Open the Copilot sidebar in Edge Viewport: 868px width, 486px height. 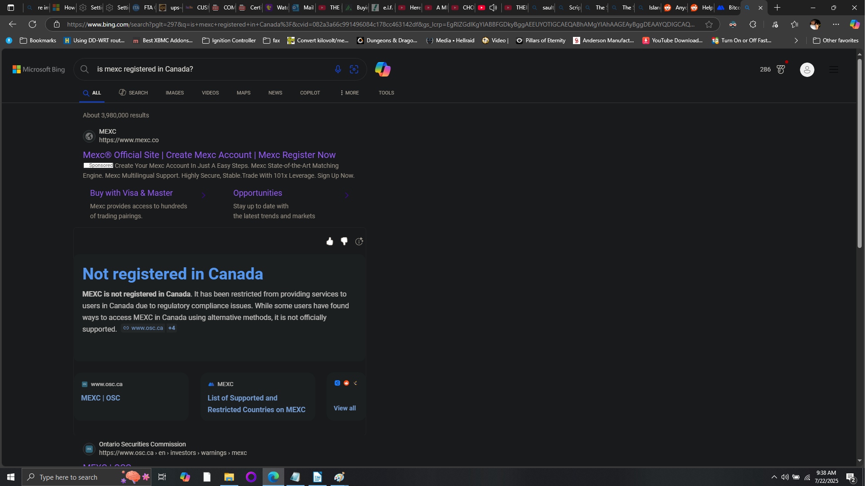click(854, 24)
